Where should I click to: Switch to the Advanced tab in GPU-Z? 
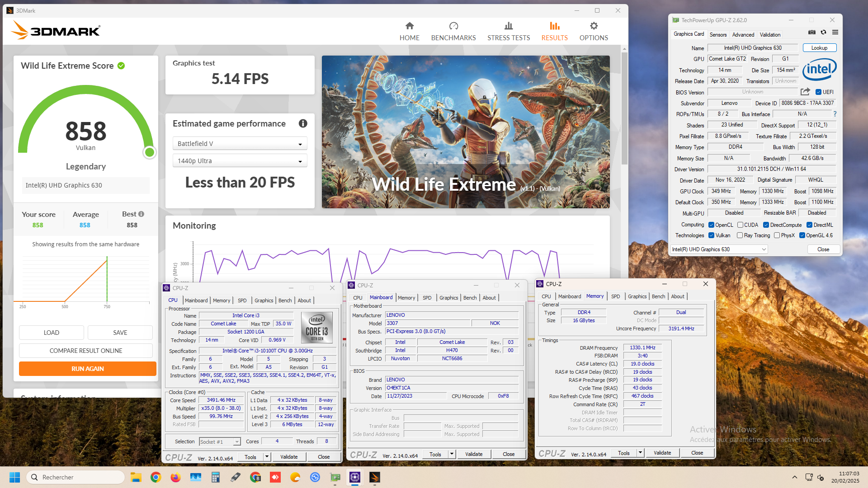tap(743, 34)
